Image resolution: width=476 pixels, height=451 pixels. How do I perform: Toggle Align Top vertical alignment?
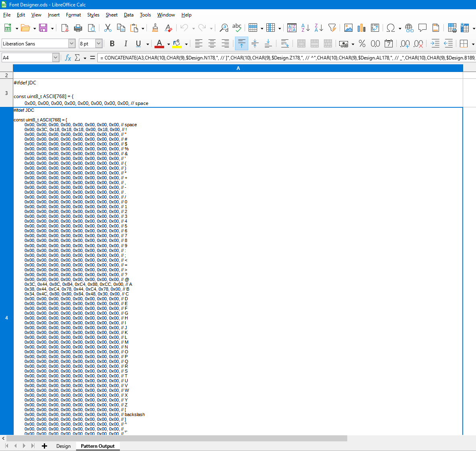pyautogui.click(x=242, y=44)
